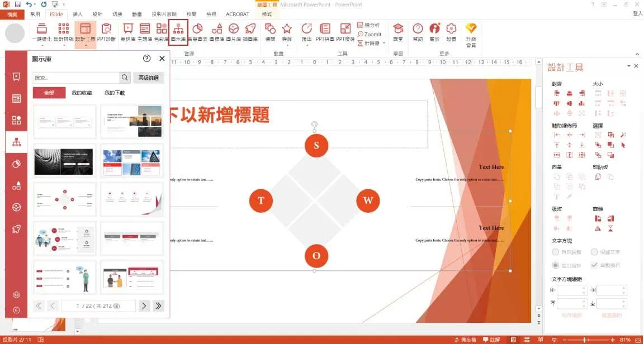
Task: Open the 圖片庫 picture library ribbon icon
Action: tap(233, 32)
